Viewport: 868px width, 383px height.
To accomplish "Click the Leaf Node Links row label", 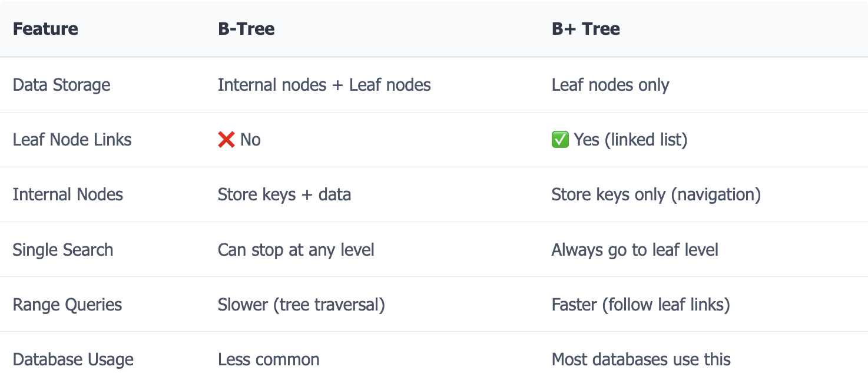I will (x=72, y=140).
